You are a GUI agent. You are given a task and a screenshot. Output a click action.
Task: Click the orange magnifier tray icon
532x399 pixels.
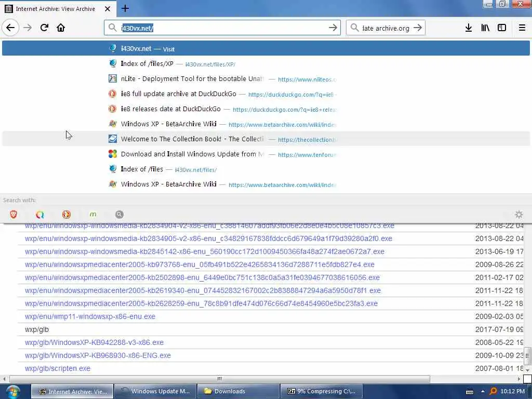click(494, 392)
